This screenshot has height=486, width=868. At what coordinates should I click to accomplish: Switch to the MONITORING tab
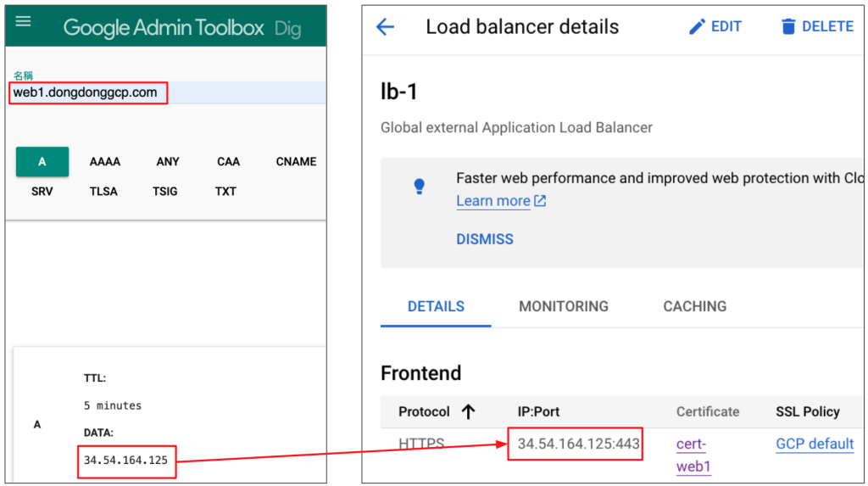pos(564,306)
